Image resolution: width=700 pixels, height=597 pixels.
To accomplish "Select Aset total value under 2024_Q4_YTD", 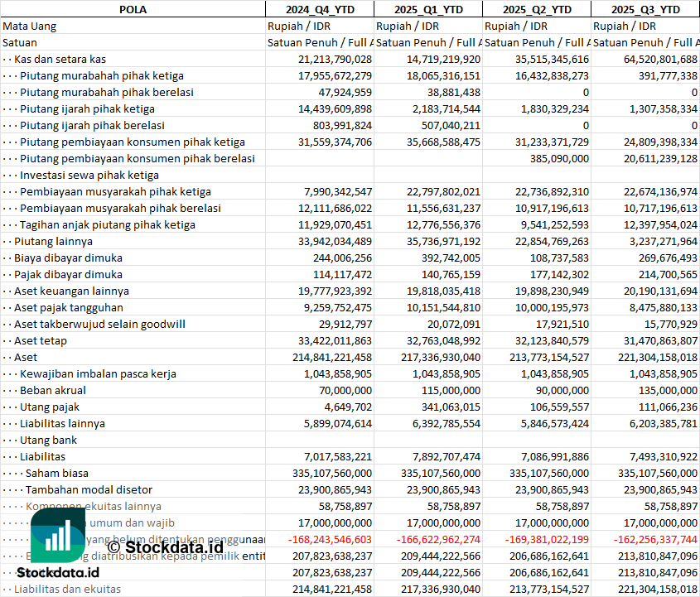I will tap(320, 357).
